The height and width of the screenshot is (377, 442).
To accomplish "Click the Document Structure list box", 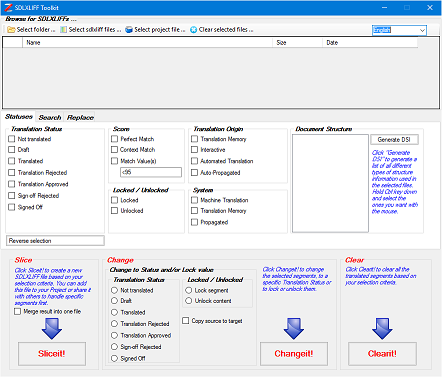I will point(330,183).
